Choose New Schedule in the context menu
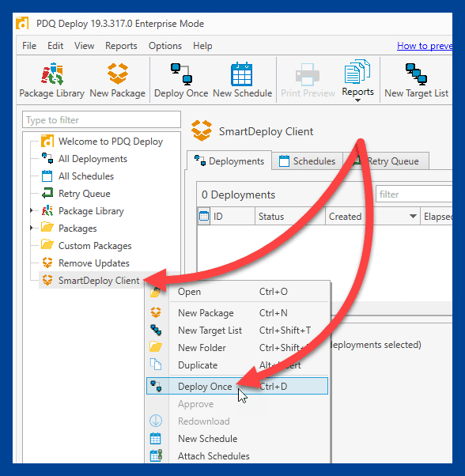The width and height of the screenshot is (465, 476). coord(208,438)
